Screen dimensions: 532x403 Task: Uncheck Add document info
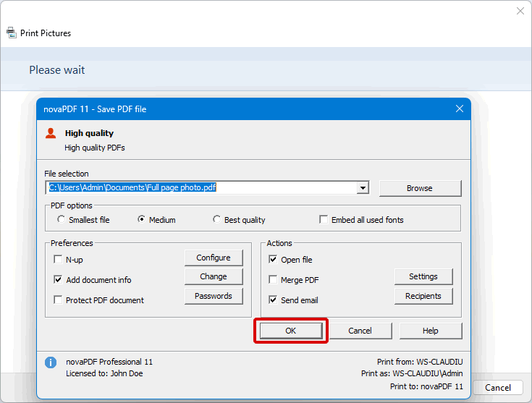pos(58,280)
